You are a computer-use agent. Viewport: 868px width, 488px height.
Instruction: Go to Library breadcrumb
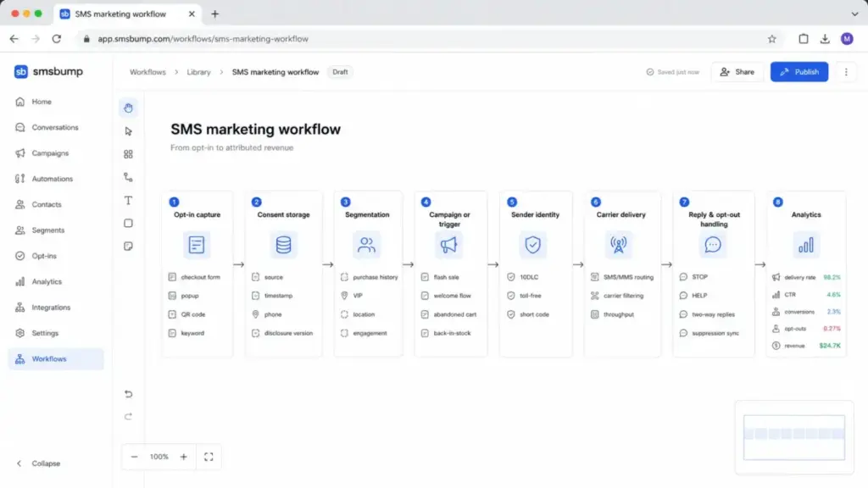198,72
